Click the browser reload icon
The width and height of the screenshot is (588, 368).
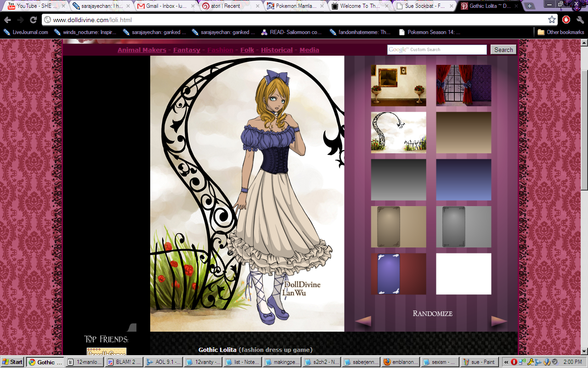33,20
